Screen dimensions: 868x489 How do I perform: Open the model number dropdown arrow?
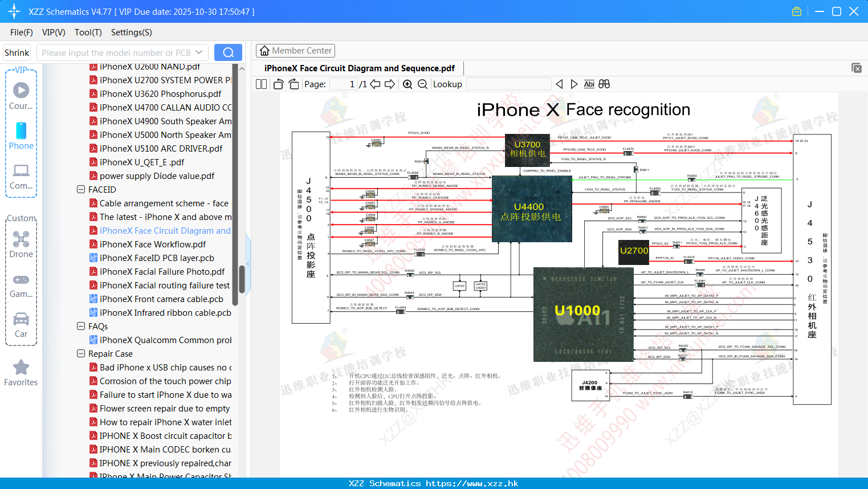[199, 52]
